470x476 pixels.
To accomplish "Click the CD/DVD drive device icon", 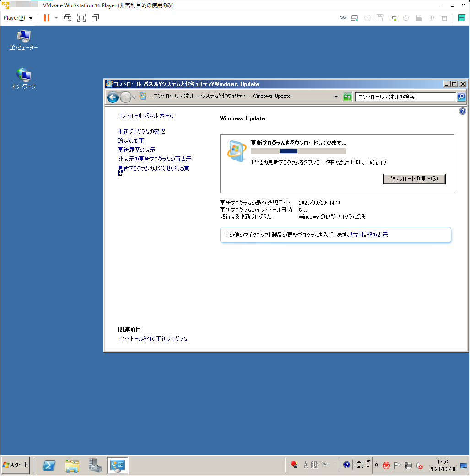I will [x=367, y=18].
